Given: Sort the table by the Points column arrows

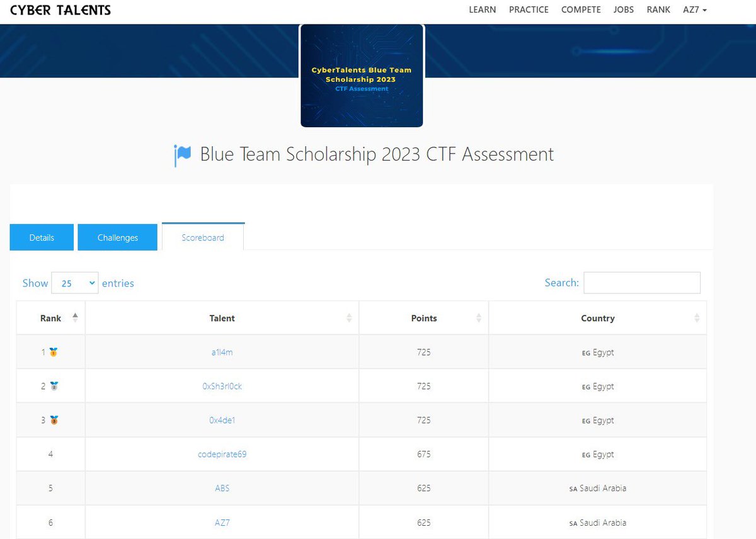Looking at the screenshot, I should (x=479, y=318).
